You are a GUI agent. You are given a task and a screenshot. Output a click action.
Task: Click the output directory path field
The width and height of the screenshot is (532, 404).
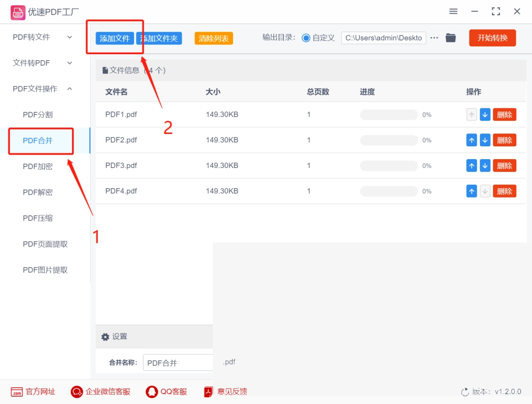tap(383, 38)
